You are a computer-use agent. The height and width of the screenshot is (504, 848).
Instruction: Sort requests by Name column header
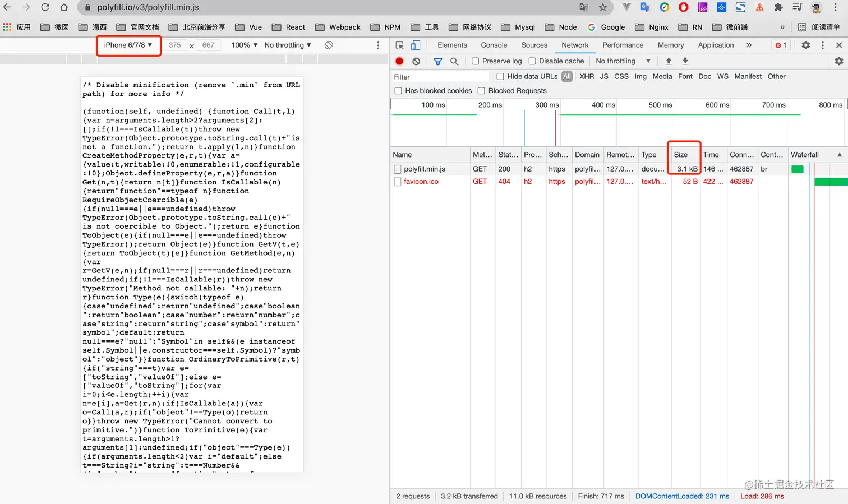point(430,155)
